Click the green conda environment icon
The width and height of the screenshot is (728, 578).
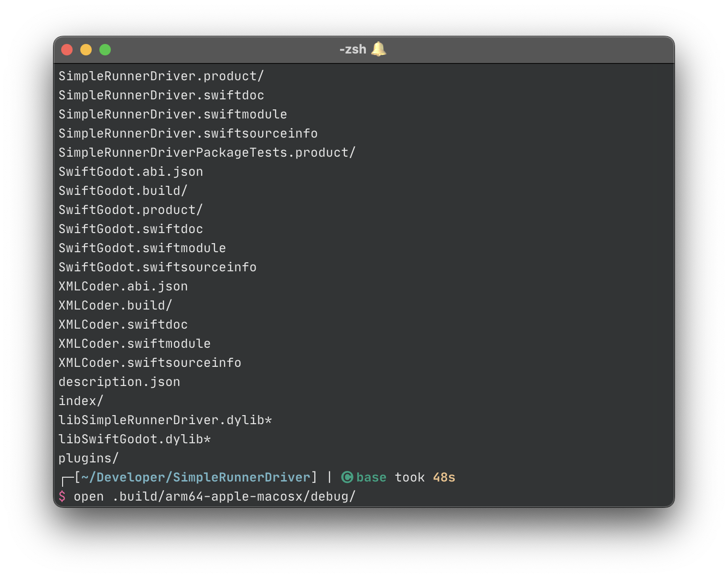(x=347, y=477)
